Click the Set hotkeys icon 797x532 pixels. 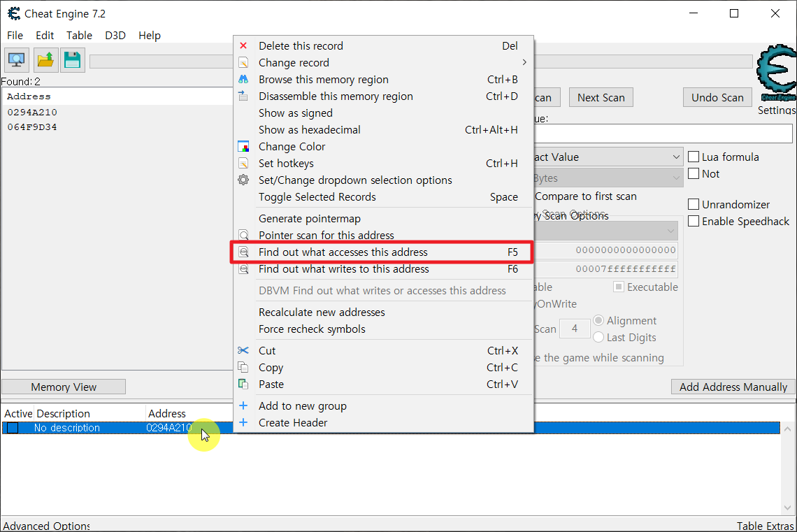click(243, 163)
